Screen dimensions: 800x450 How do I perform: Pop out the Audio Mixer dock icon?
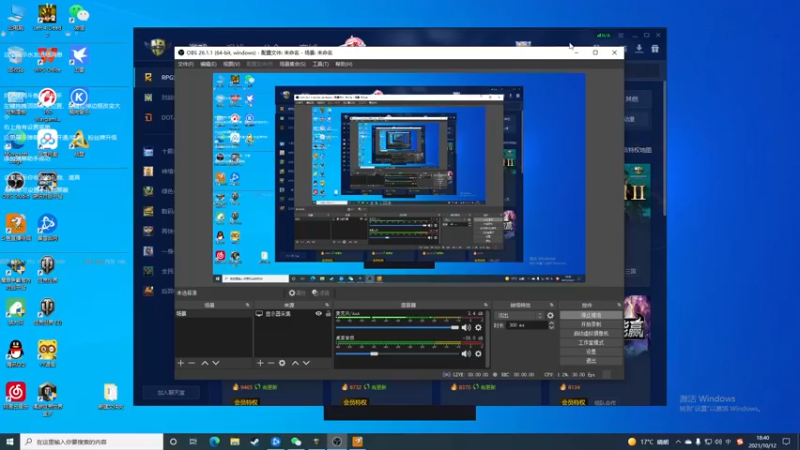(x=486, y=305)
